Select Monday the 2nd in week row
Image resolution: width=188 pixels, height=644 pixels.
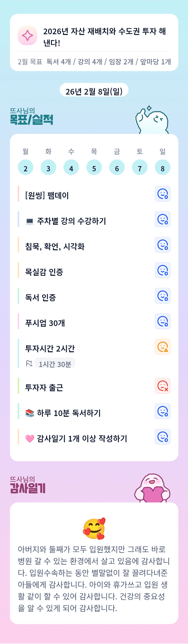25,168
